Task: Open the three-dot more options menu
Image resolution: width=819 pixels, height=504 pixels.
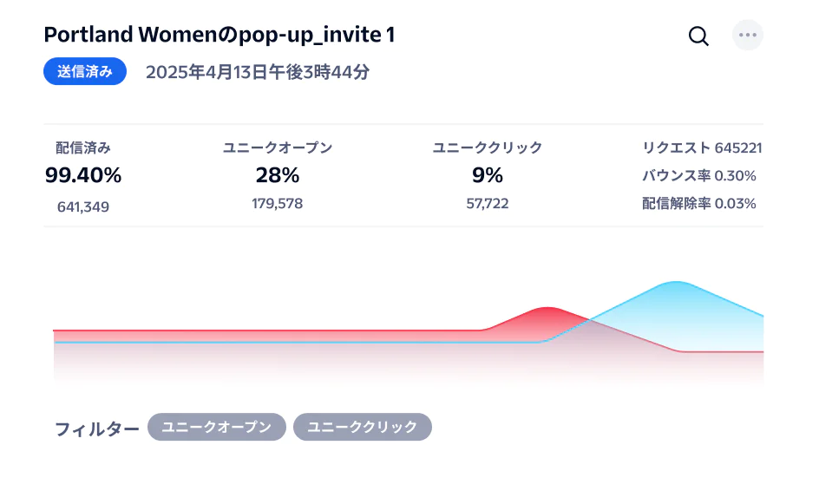Action: (x=748, y=36)
